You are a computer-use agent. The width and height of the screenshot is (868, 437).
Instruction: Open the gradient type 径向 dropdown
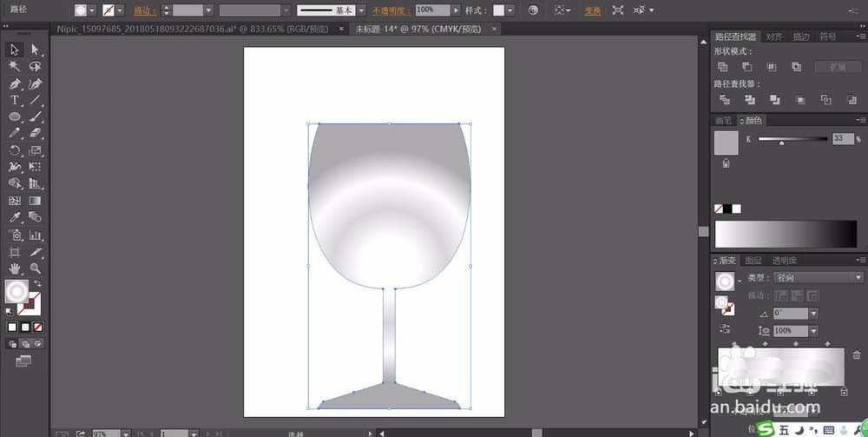pyautogui.click(x=858, y=278)
